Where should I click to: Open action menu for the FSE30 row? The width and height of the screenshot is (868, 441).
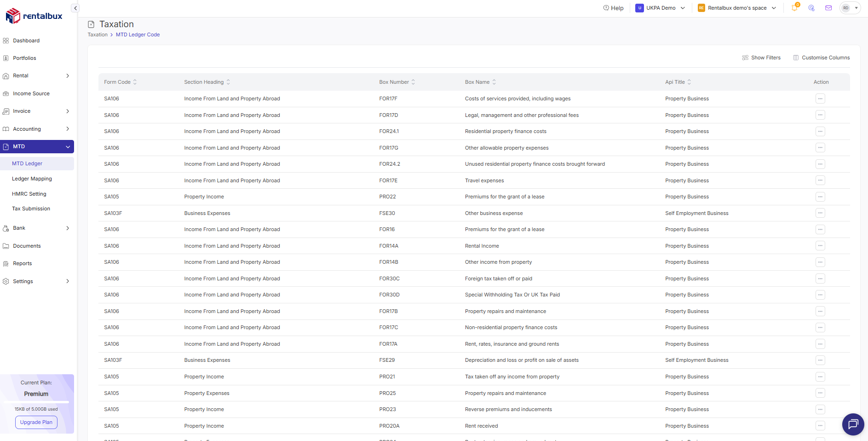[820, 213]
